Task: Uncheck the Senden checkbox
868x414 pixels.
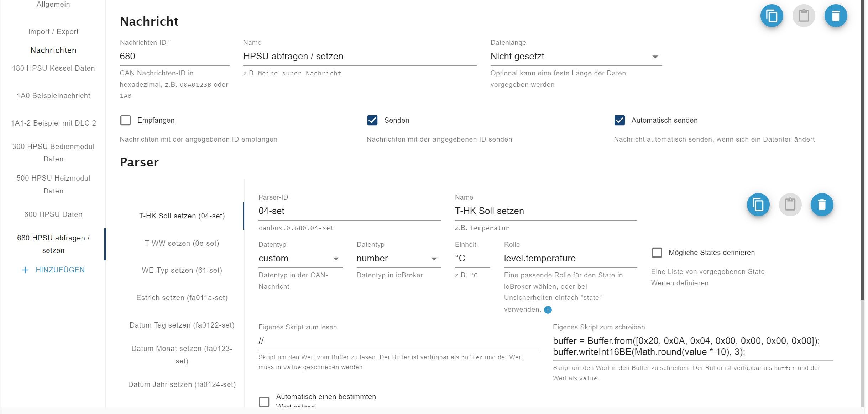Action: tap(372, 120)
